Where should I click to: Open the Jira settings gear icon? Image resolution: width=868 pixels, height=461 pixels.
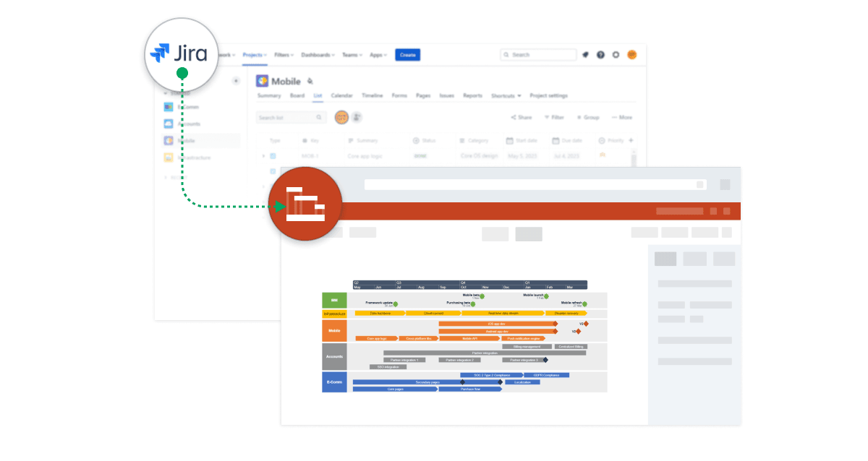(x=616, y=54)
